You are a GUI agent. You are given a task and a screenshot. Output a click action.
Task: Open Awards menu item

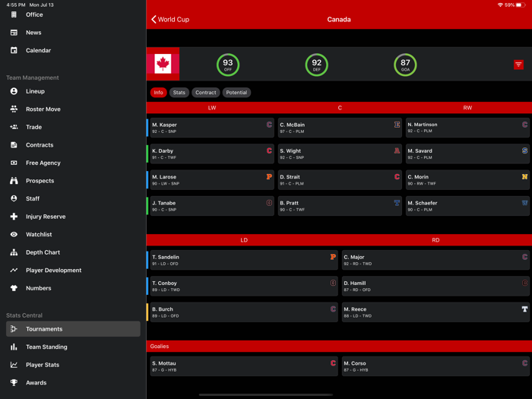pyautogui.click(x=73, y=382)
